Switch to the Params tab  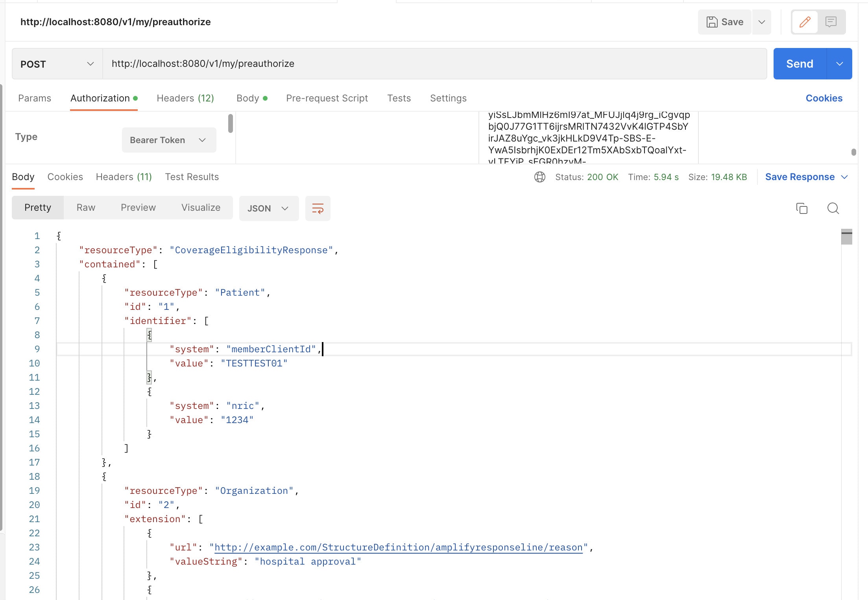click(35, 98)
